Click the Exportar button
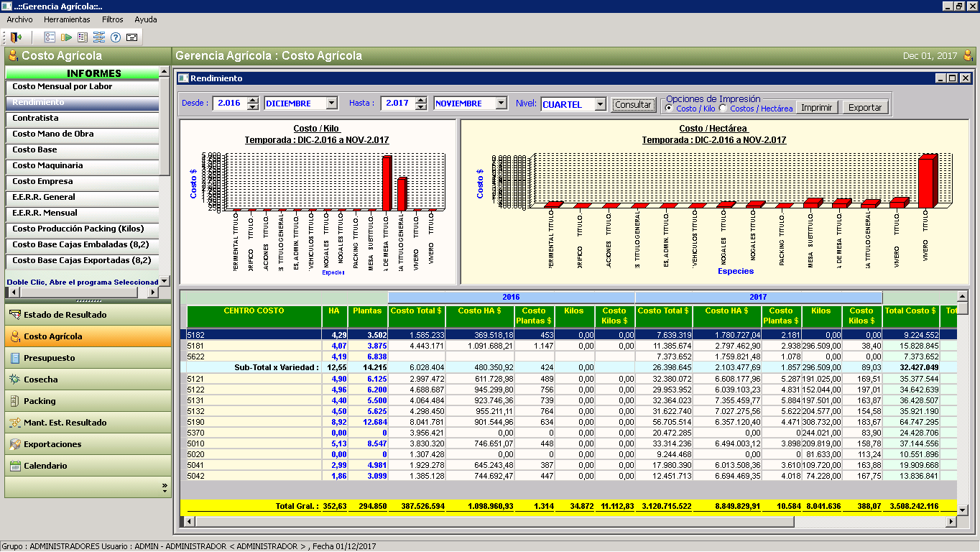 point(865,107)
